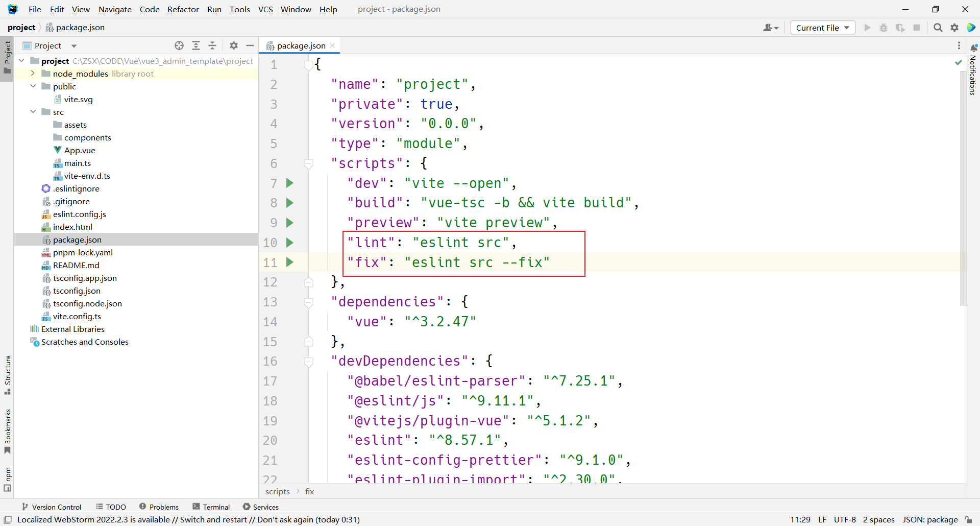The image size is (980, 526).
Task: Hide the Project tool window
Action: tap(250, 45)
